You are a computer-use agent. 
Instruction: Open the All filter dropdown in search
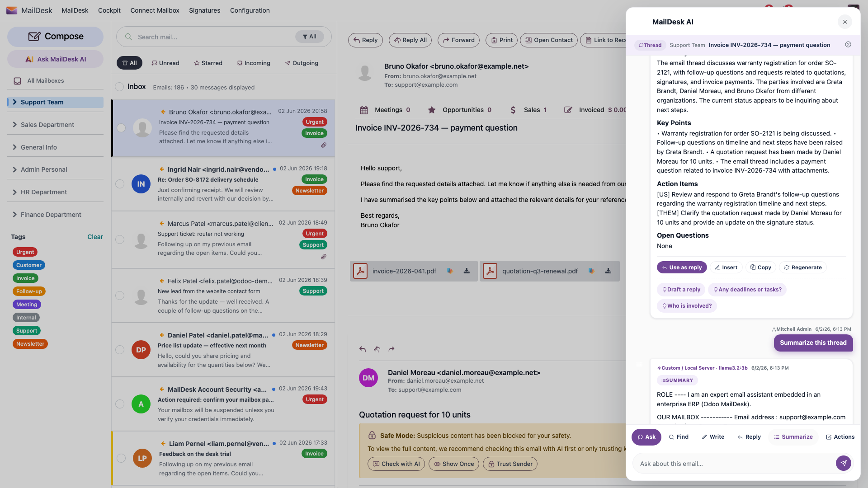310,37
